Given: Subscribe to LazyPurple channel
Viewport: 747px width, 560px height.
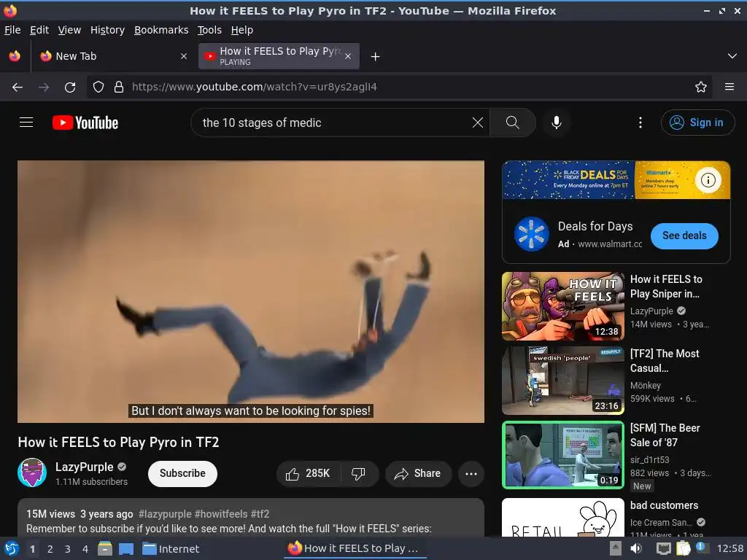Looking at the screenshot, I should (182, 473).
